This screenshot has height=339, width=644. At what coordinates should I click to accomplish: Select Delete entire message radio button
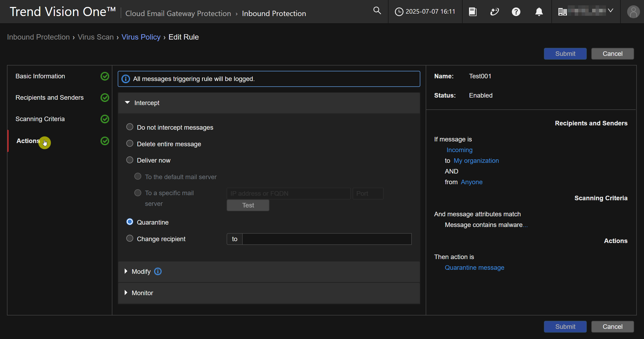pyautogui.click(x=130, y=144)
